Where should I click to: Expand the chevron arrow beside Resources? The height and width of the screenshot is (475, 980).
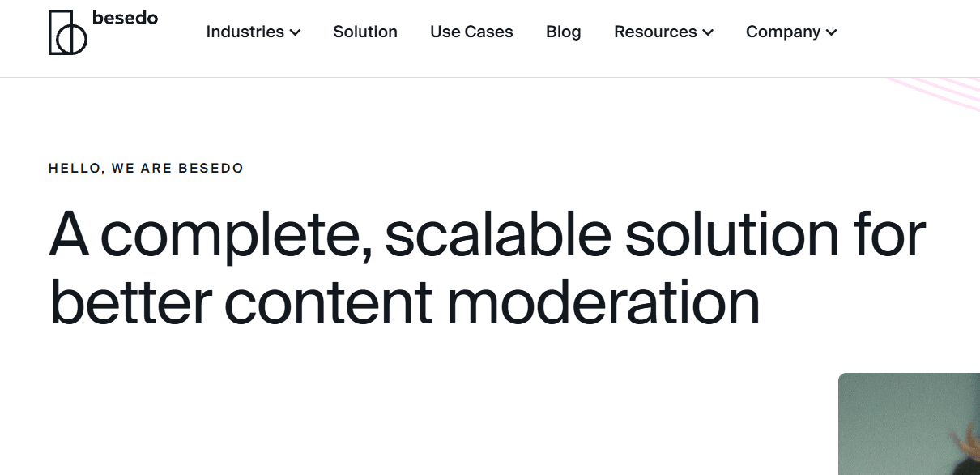tap(708, 32)
